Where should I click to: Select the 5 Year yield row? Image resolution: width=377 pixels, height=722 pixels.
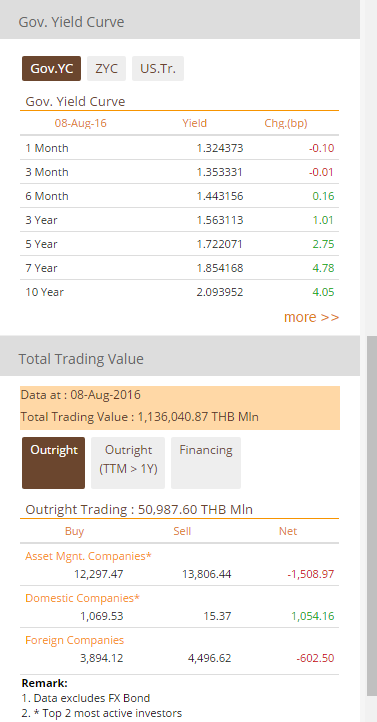pyautogui.click(x=180, y=244)
